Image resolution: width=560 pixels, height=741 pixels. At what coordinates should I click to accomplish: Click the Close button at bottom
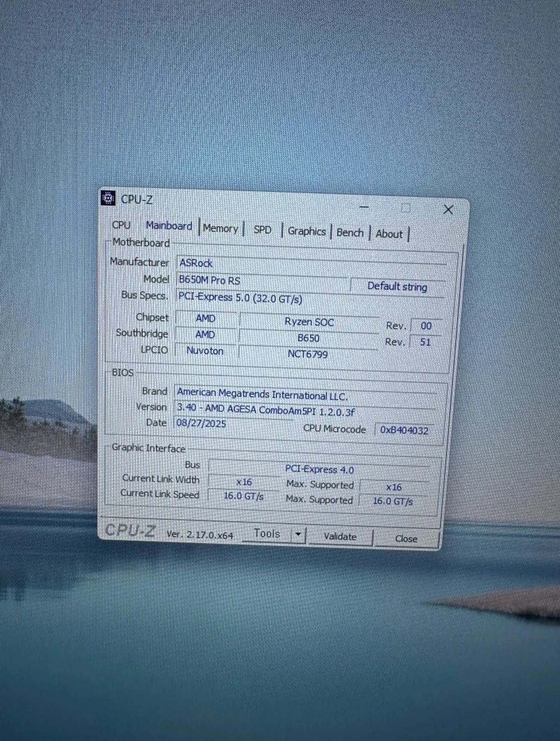tap(407, 539)
